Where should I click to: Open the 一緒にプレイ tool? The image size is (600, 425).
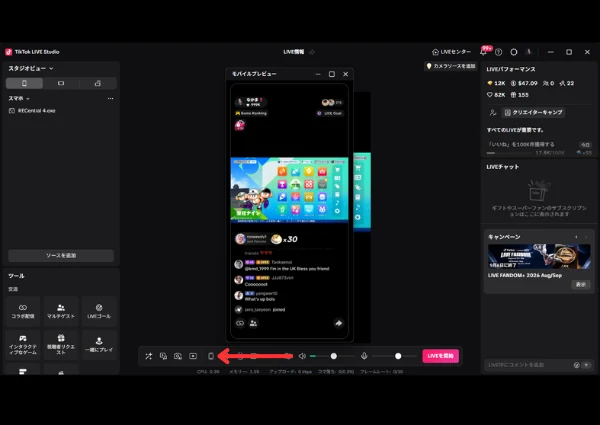(99, 345)
